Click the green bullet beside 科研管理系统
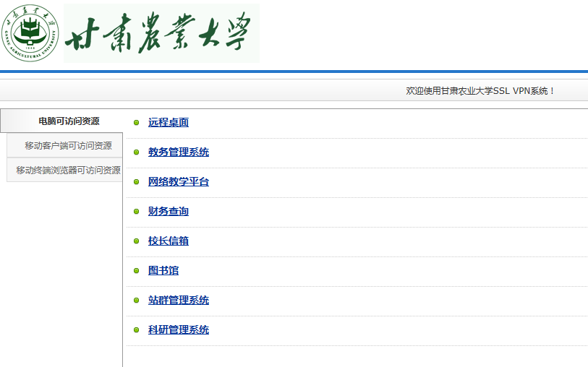Screen dimensions: 588x367 [x=137, y=329]
